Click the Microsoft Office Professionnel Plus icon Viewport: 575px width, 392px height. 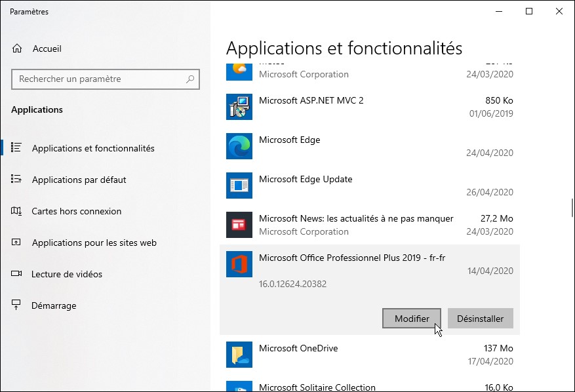pyautogui.click(x=239, y=264)
